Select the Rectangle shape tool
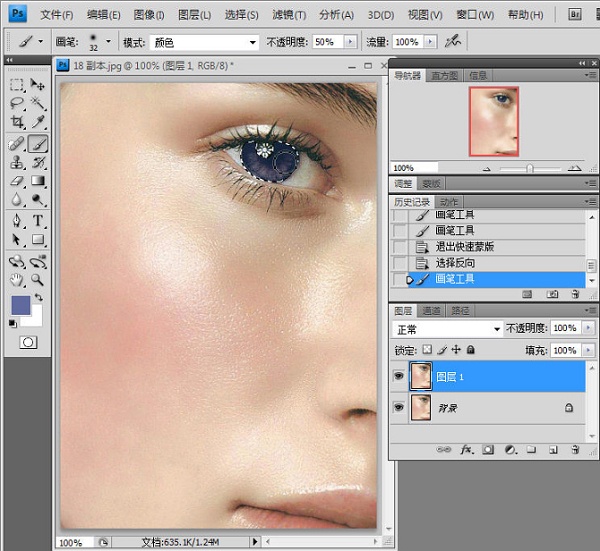This screenshot has width=600, height=551. [38, 240]
